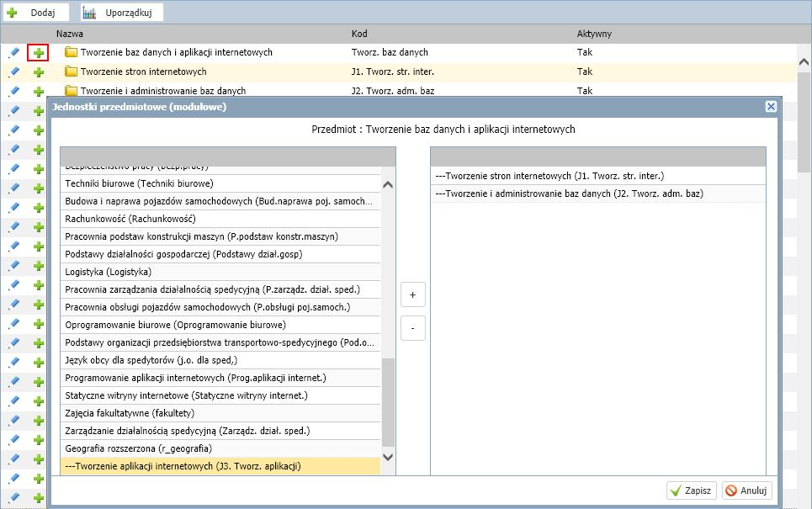Click Tworzenie baz danych i aplikacji internetowych row name
Image resolution: width=812 pixels, height=509 pixels.
(x=176, y=52)
